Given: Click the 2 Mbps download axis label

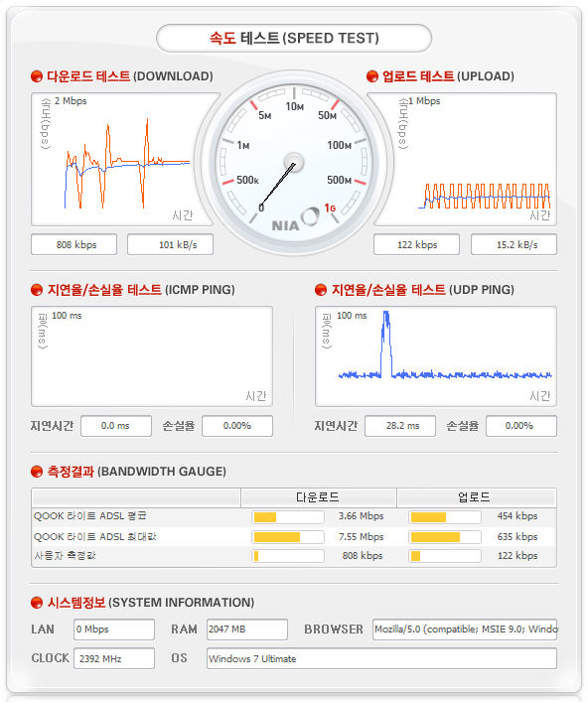Looking at the screenshot, I should point(71,101).
